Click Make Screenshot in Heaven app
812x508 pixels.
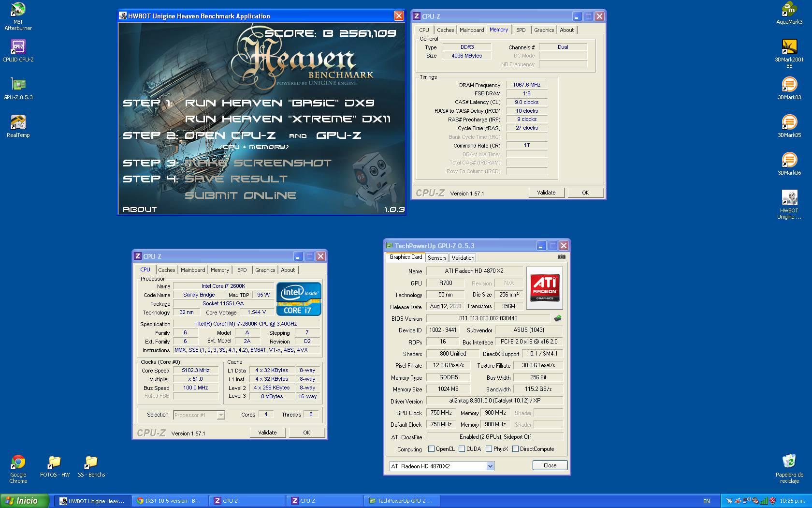tap(258, 163)
